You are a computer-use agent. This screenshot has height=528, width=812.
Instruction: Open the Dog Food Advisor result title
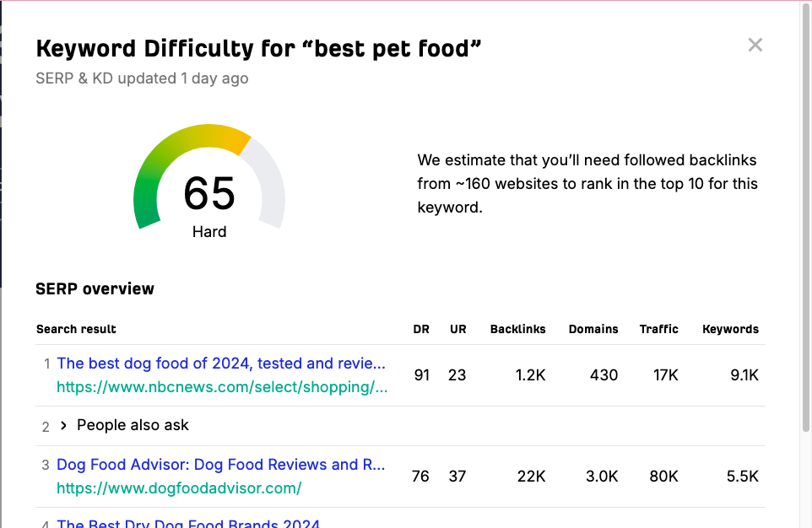[220, 465]
